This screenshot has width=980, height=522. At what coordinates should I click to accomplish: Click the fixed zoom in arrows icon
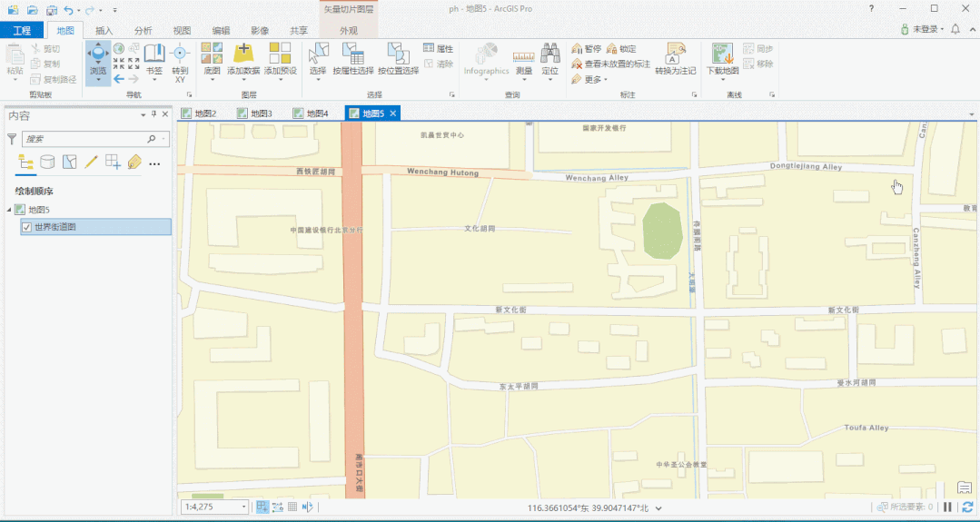coord(118,64)
